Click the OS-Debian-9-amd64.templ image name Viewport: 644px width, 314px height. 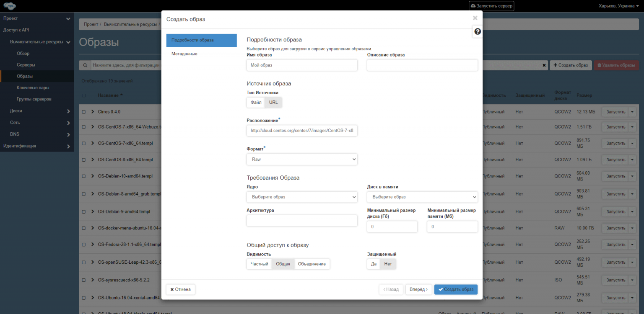[124, 211]
